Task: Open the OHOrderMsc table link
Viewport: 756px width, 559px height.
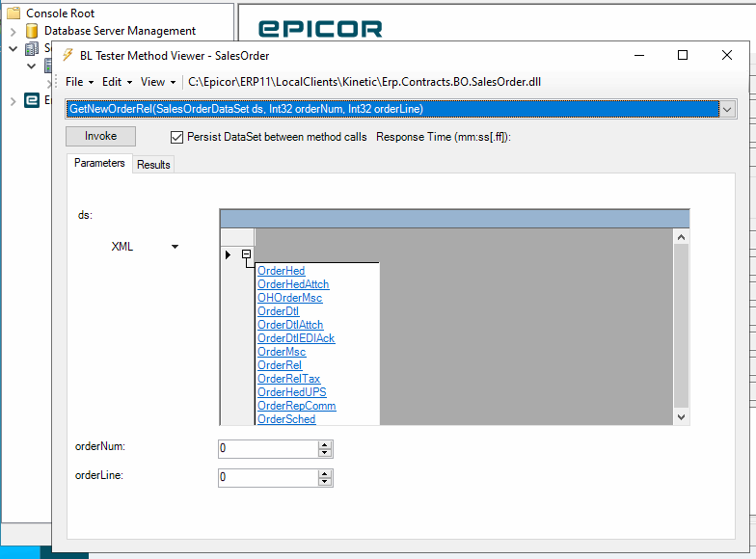Action: 289,298
